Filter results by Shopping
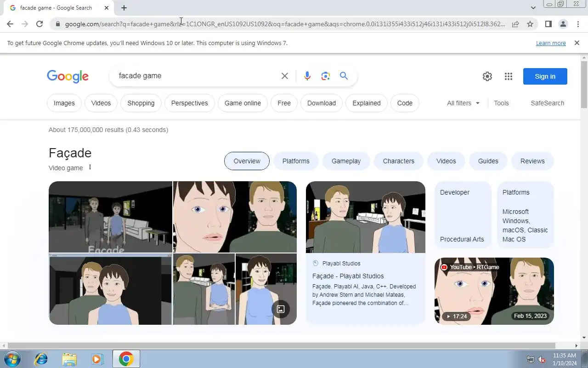The image size is (588, 368). [141, 103]
